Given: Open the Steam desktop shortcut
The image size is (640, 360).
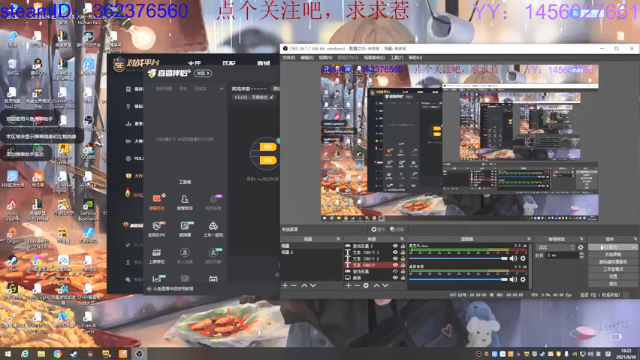Looking at the screenshot, I should pos(12,263).
